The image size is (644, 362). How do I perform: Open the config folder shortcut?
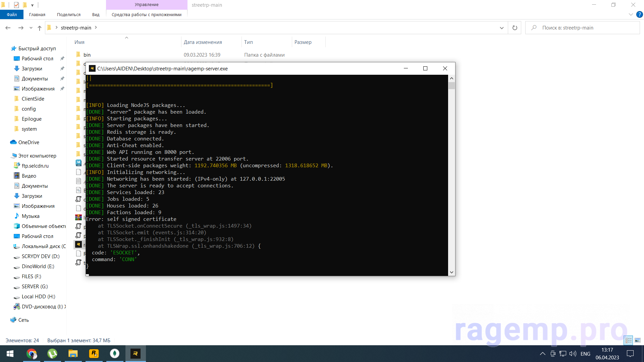coord(29,109)
